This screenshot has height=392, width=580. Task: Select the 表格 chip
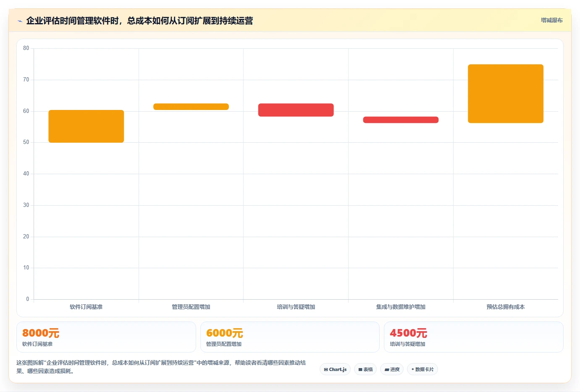coord(365,369)
